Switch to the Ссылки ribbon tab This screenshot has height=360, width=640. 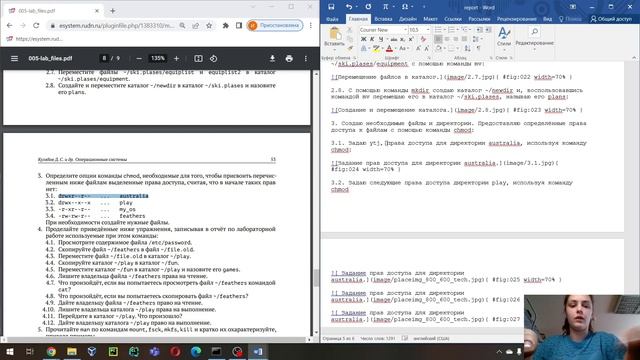[453, 19]
